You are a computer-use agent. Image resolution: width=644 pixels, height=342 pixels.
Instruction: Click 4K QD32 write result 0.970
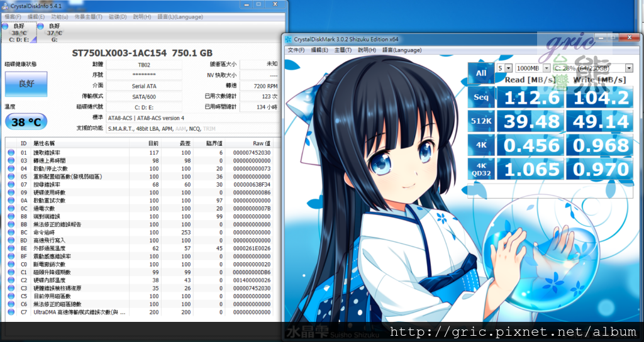pos(599,169)
